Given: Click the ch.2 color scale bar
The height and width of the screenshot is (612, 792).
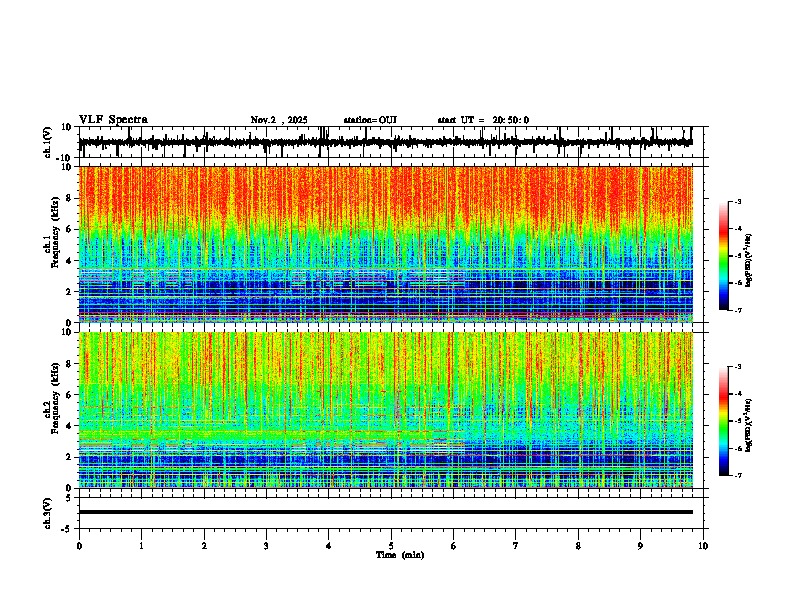Looking at the screenshot, I should [x=724, y=421].
